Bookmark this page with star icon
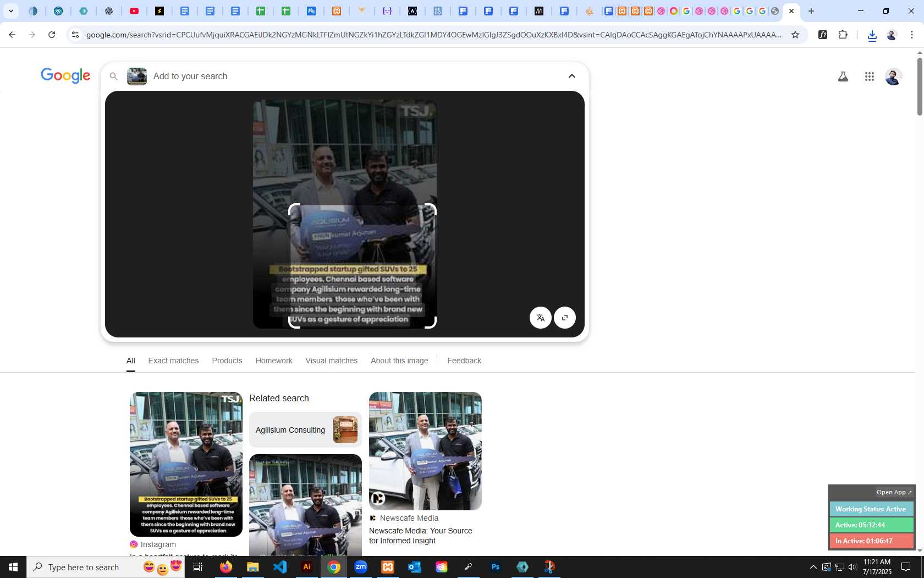 click(795, 35)
